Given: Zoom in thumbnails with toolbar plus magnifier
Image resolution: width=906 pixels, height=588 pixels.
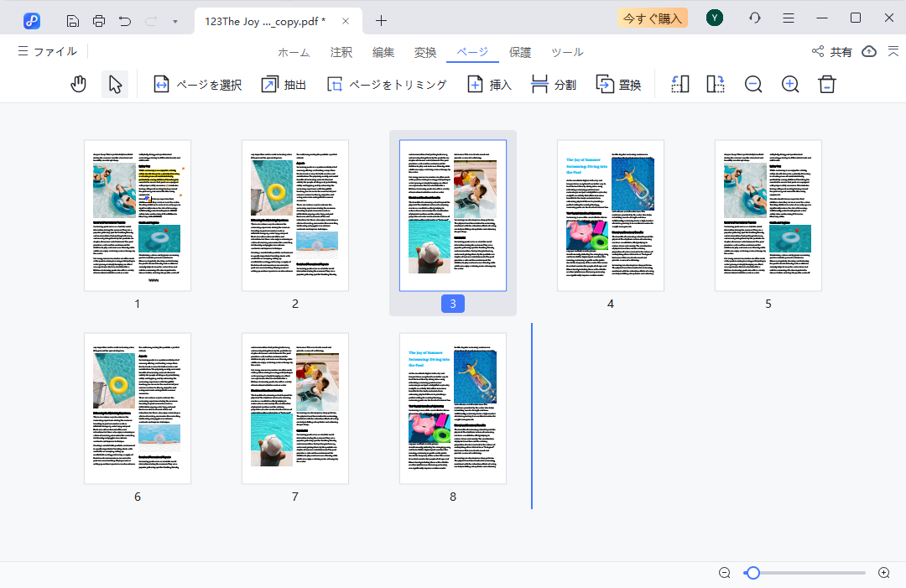Looking at the screenshot, I should click(790, 85).
